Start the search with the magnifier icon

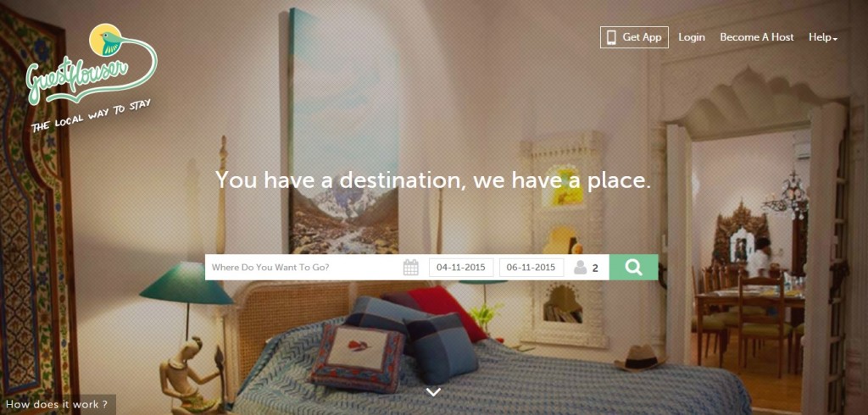tap(634, 268)
